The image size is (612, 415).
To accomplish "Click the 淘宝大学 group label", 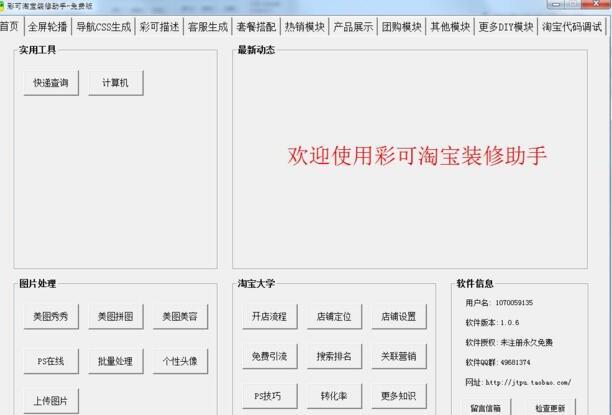I will pyautogui.click(x=256, y=284).
